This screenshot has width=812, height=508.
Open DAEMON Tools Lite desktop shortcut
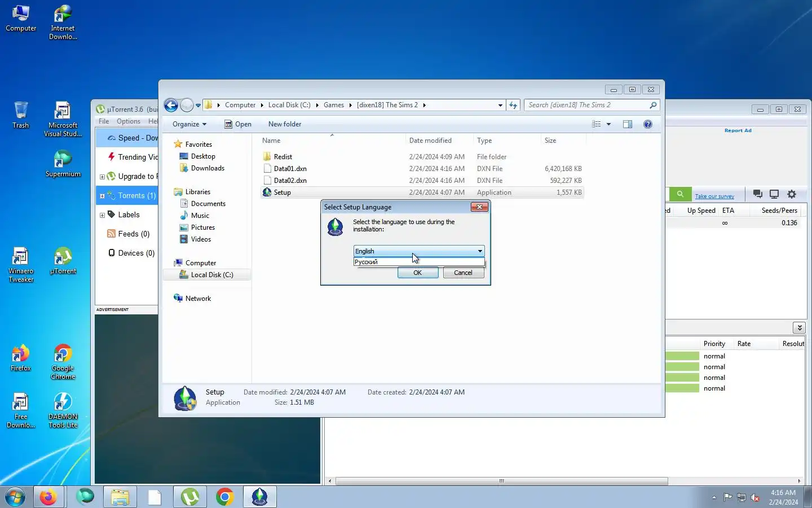point(63,410)
